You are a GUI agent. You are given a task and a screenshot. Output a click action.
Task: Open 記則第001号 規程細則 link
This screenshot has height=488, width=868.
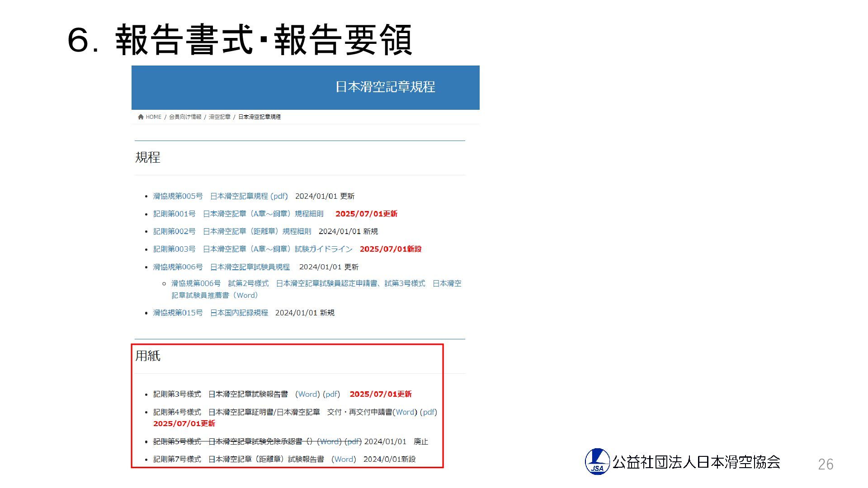point(238,214)
